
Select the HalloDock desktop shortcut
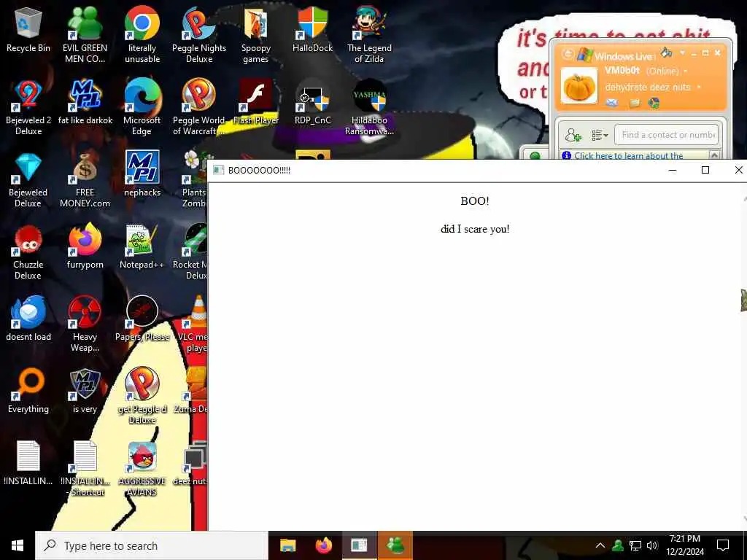(x=312, y=29)
